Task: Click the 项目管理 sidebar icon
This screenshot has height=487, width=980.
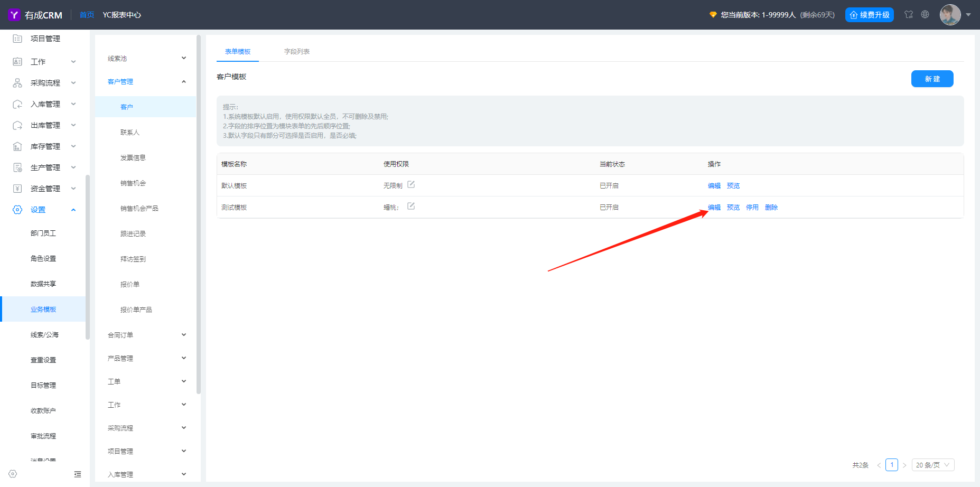Action: click(x=17, y=39)
